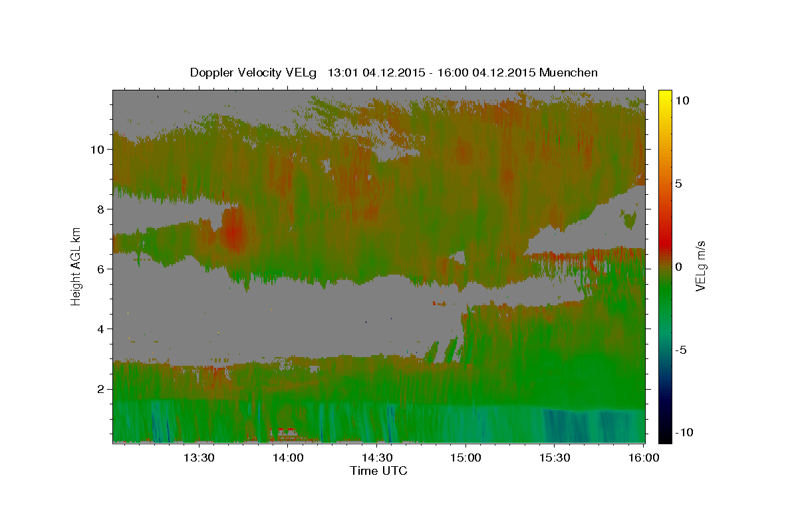Click the red hotspot near 13:40 at 7 km

(233, 233)
